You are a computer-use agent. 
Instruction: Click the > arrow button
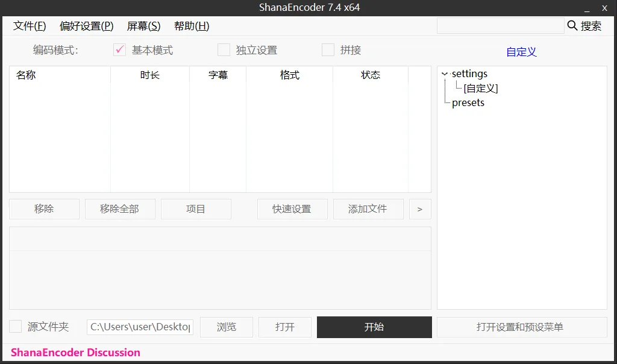(420, 209)
